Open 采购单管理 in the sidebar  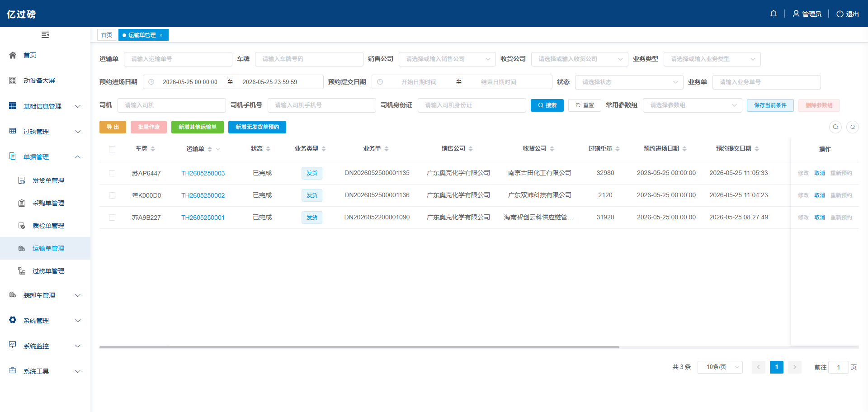click(45, 203)
